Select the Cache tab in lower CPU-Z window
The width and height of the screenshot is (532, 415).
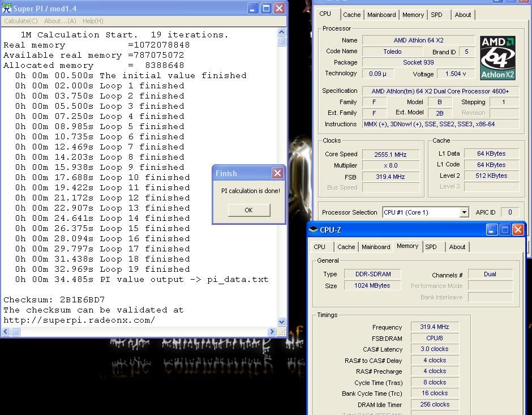tap(346, 247)
